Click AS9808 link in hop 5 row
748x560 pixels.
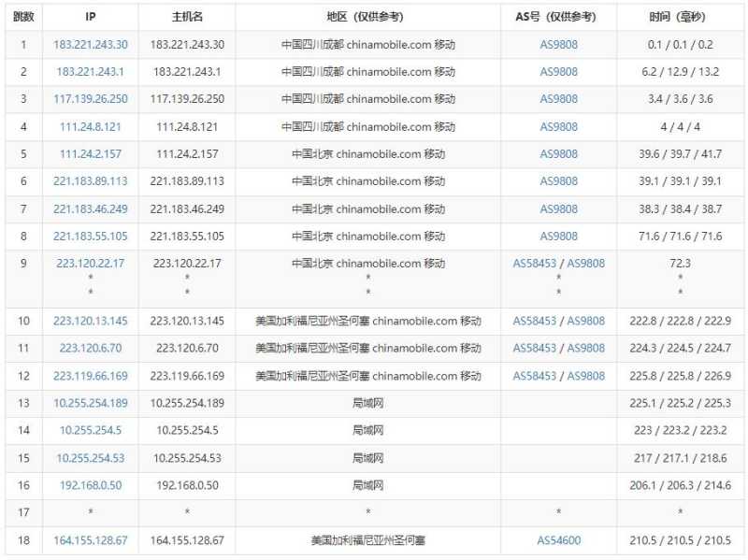[558, 154]
